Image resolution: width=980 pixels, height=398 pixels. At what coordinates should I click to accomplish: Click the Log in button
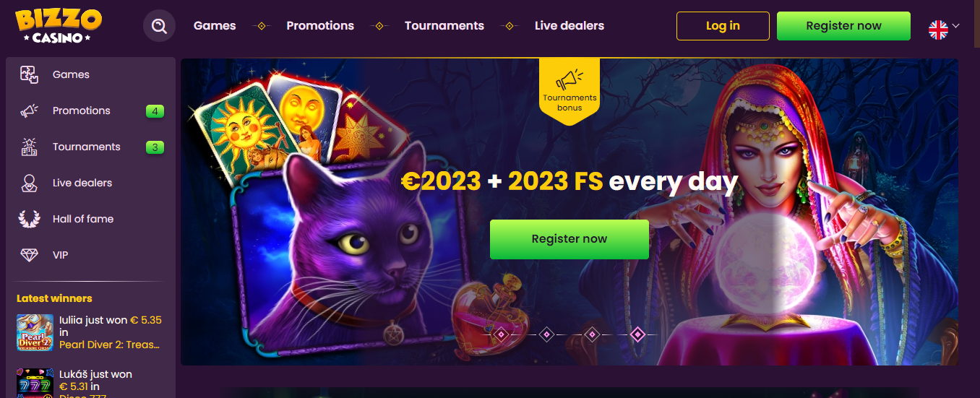(x=723, y=26)
